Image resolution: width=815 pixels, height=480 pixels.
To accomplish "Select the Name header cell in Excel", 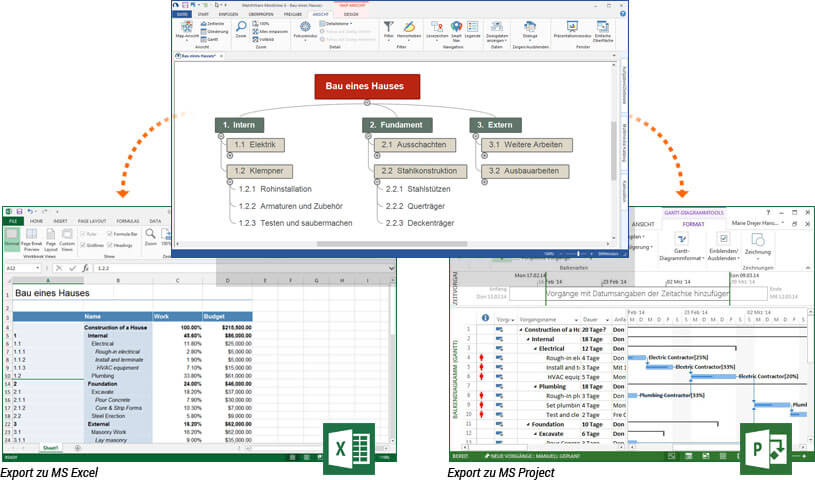I will pyautogui.click(x=117, y=316).
